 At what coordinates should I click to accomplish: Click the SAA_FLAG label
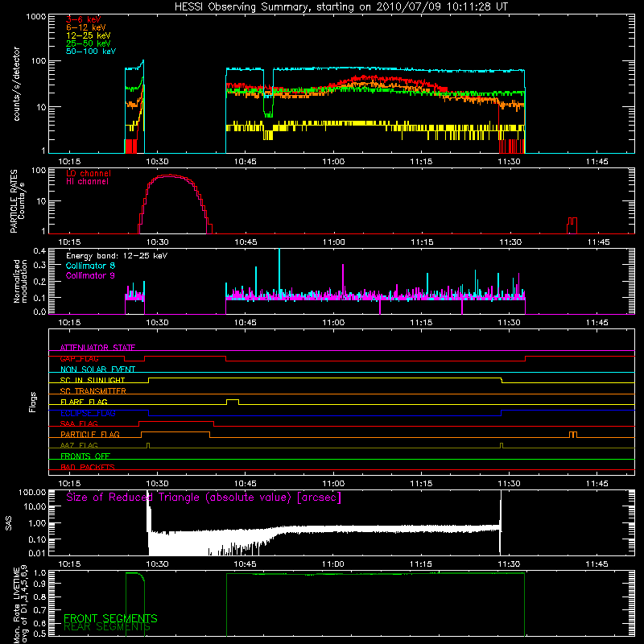click(79, 423)
